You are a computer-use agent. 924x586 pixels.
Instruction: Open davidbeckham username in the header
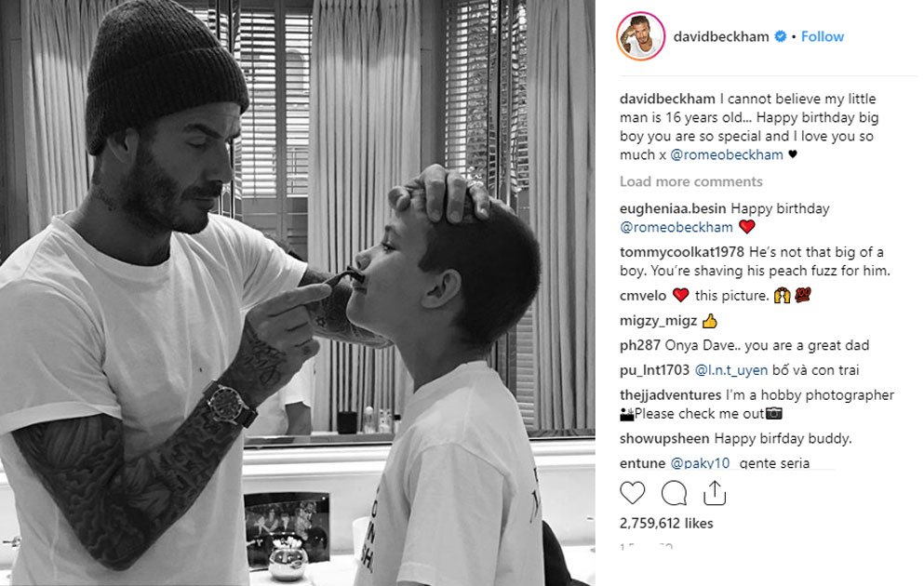(x=721, y=36)
